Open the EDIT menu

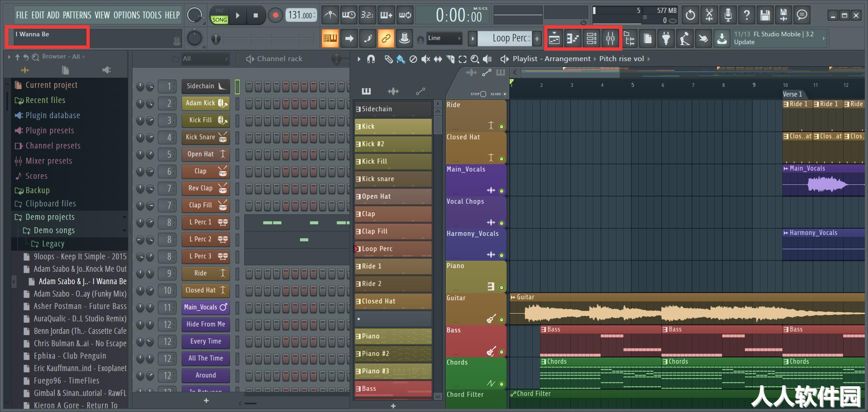38,15
